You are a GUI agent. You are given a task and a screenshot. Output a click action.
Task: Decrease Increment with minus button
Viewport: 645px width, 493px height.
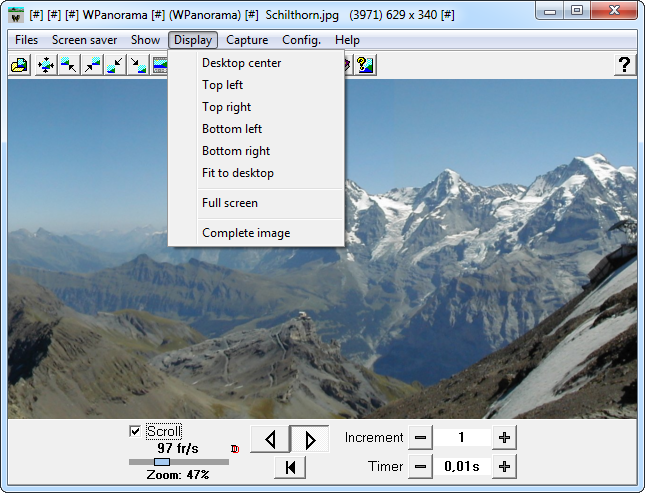(x=420, y=437)
